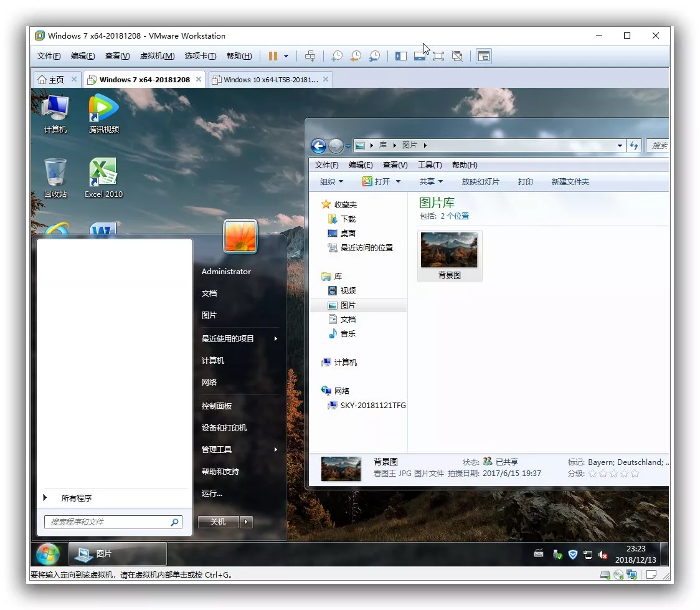Select 下载 in the Explorer navigation pane
The width and height of the screenshot is (700, 610).
click(x=348, y=219)
